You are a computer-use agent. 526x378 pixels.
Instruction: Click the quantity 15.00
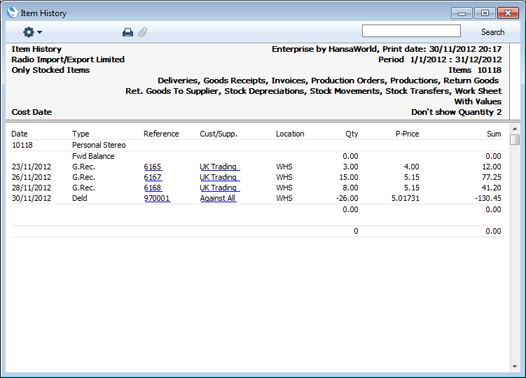(349, 177)
